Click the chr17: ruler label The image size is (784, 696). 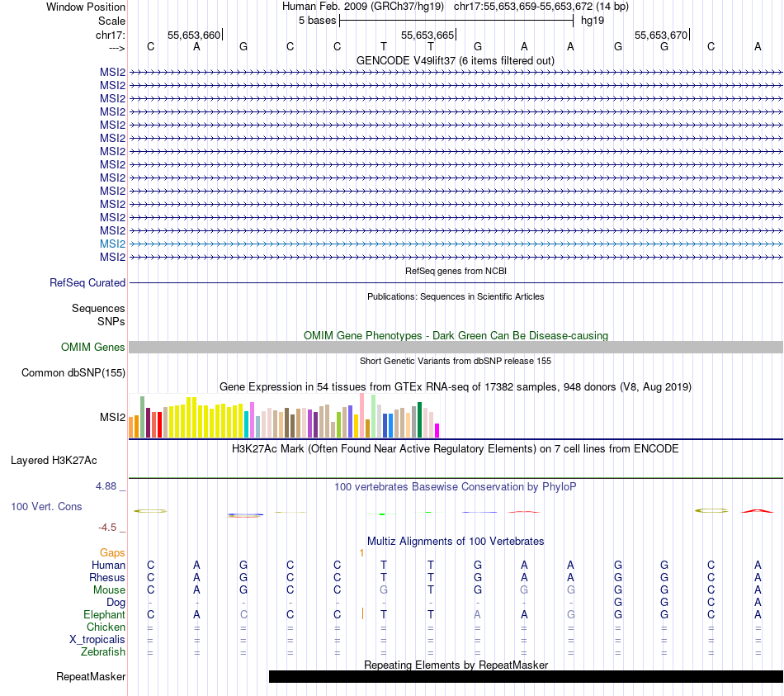[x=110, y=35]
